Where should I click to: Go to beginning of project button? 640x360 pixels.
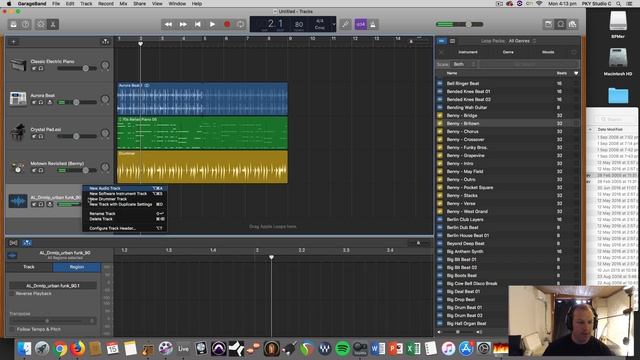coord(198,24)
